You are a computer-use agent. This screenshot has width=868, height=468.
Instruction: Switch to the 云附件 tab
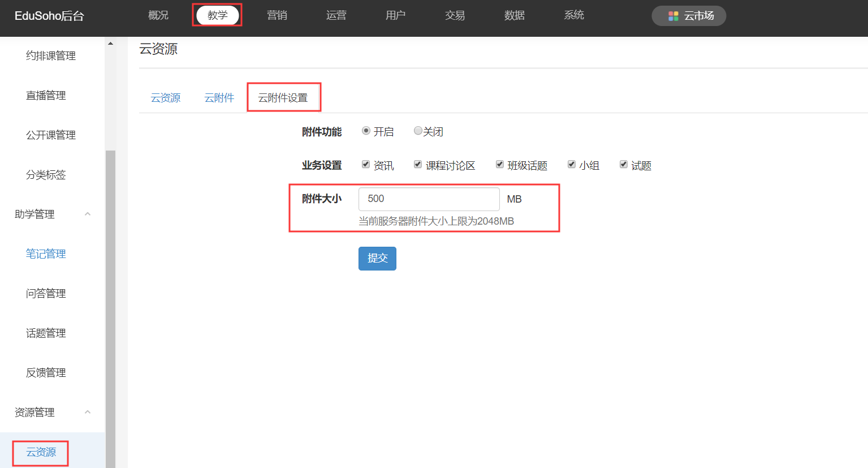(219, 98)
